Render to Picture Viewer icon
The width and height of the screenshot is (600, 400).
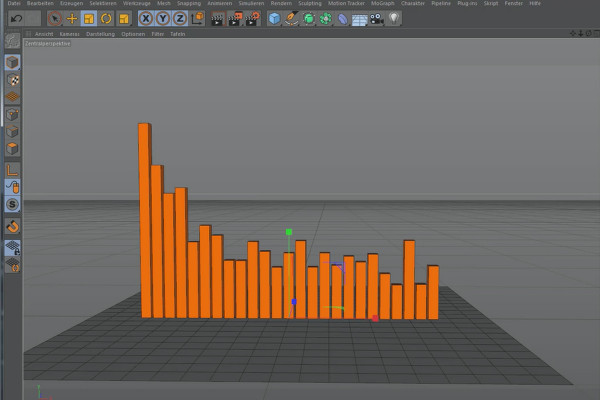235,19
